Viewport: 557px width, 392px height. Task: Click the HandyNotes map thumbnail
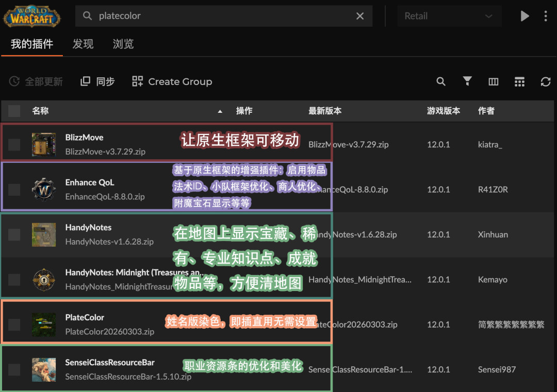[x=44, y=234]
